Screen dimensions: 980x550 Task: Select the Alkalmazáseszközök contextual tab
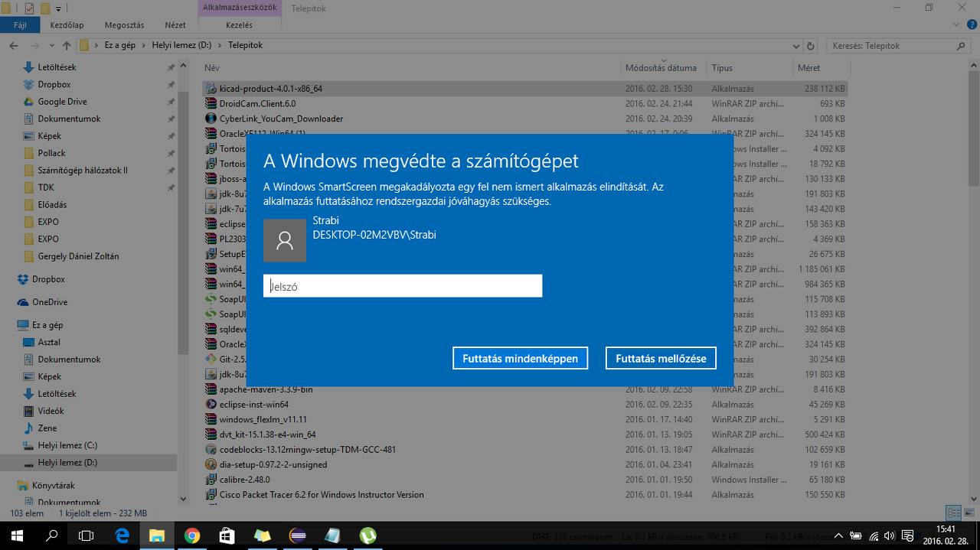pyautogui.click(x=239, y=8)
